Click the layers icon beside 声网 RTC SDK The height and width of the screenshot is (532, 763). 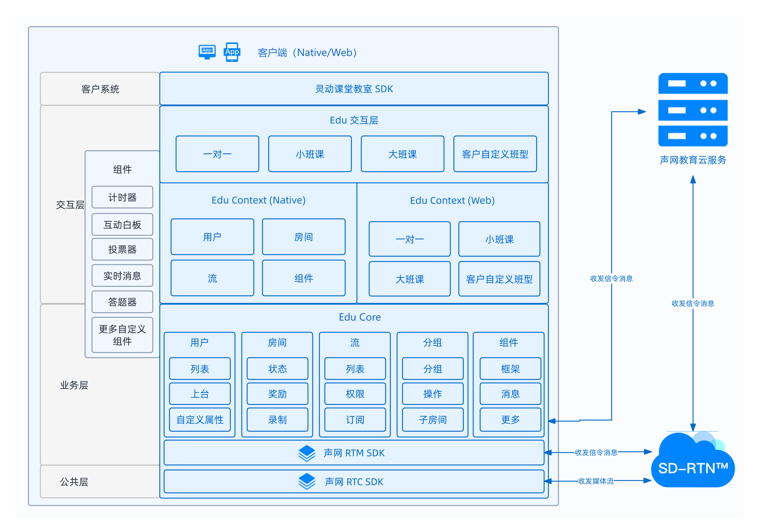tap(307, 482)
